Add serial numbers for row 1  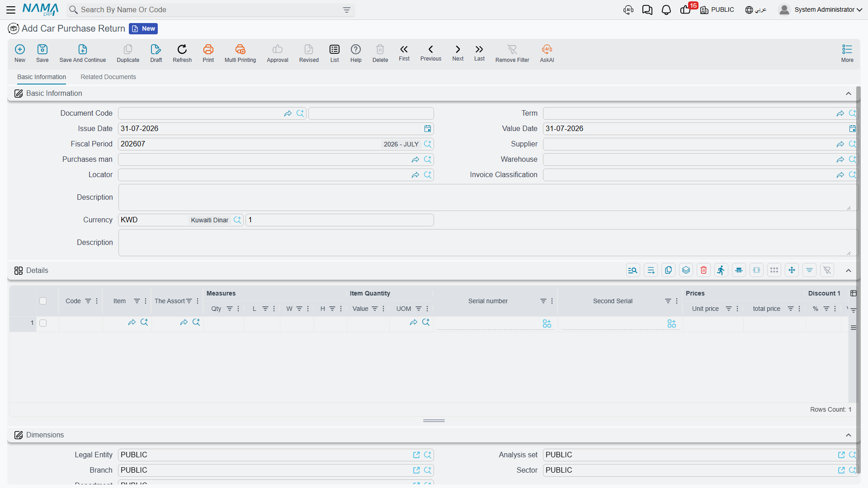(547, 324)
